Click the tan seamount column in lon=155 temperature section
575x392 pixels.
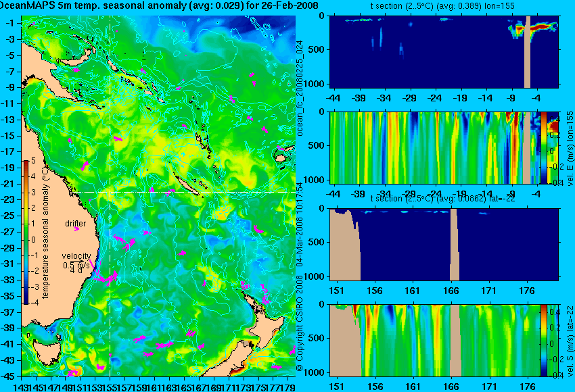(528, 51)
